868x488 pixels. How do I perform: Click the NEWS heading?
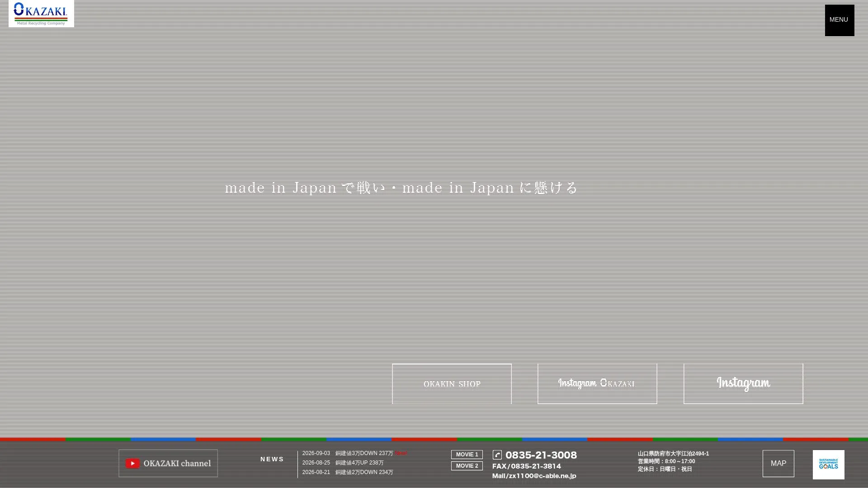(272, 459)
